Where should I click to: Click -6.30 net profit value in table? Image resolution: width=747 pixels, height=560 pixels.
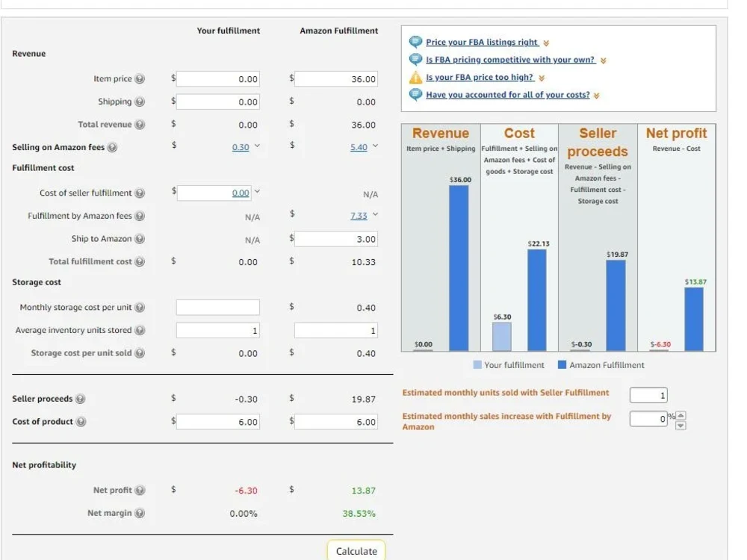pyautogui.click(x=246, y=491)
